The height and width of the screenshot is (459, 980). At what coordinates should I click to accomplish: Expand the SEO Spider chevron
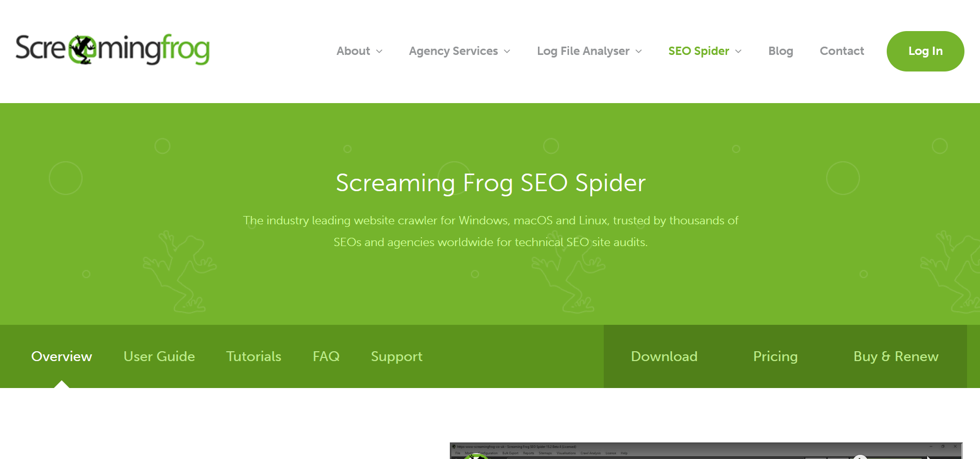click(738, 51)
